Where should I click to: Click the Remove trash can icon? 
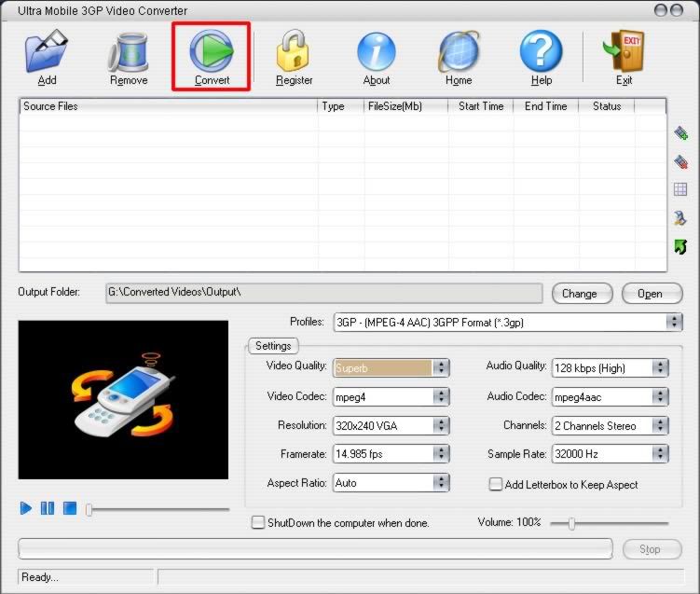pyautogui.click(x=128, y=53)
